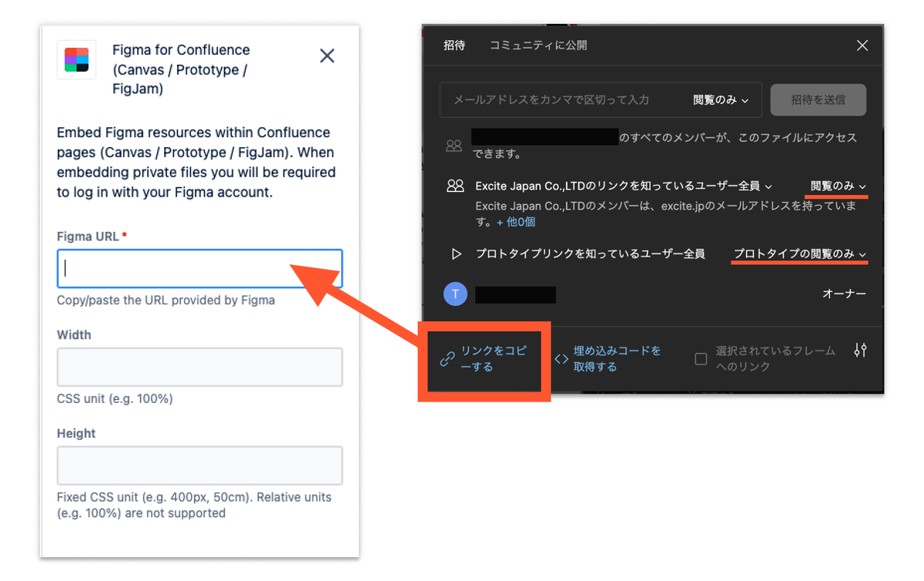Click the 'Figma for Confluence' dialog title

181,69
